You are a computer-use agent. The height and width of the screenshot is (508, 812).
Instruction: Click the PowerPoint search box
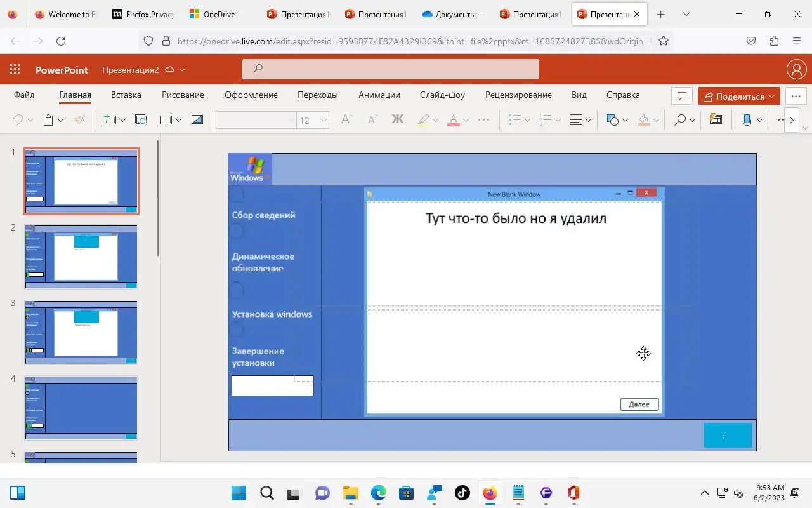tap(391, 69)
